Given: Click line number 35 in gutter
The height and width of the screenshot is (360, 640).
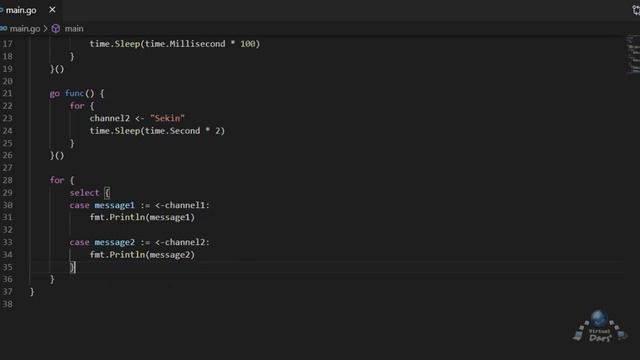Looking at the screenshot, I should tap(7, 267).
